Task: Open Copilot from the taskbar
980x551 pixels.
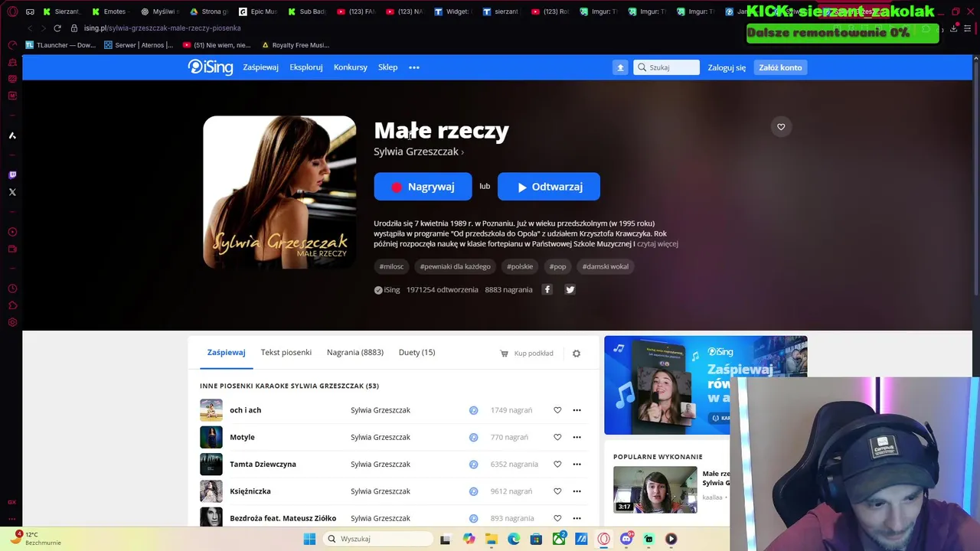Action: coord(469,539)
